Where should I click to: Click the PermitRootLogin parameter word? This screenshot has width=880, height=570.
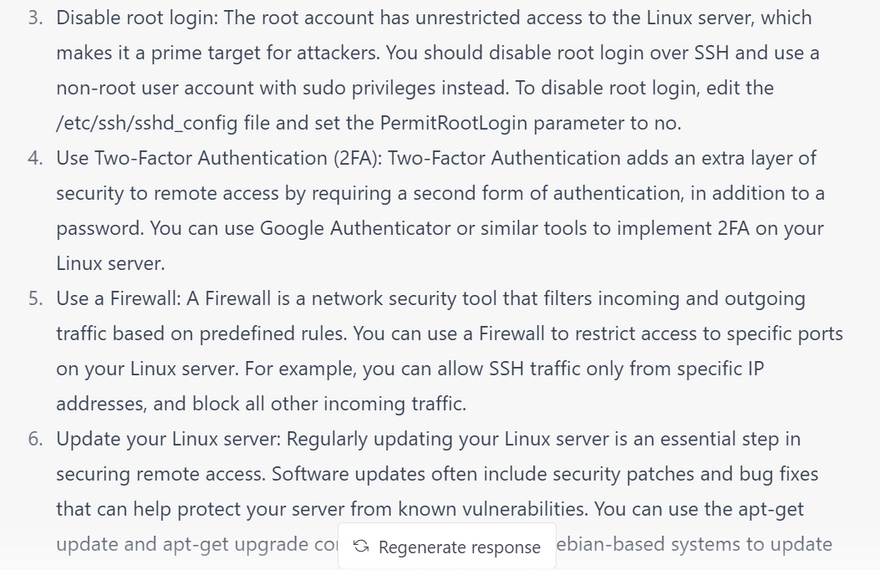(x=450, y=123)
